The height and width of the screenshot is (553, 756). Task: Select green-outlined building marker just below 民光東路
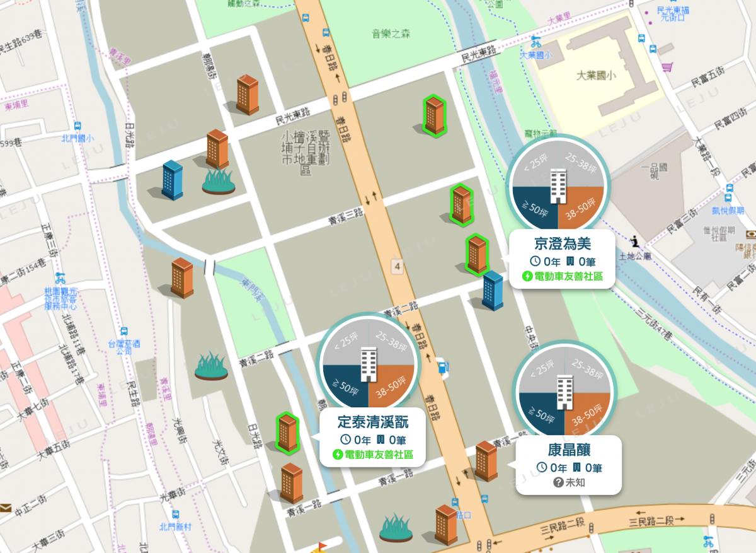pos(434,115)
